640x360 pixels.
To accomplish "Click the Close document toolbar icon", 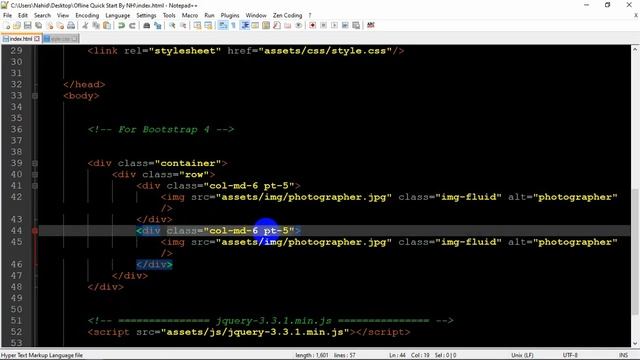I will point(49,25).
